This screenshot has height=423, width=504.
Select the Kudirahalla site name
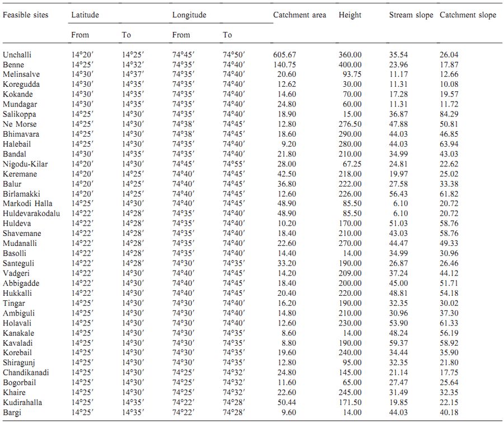tap(22, 402)
